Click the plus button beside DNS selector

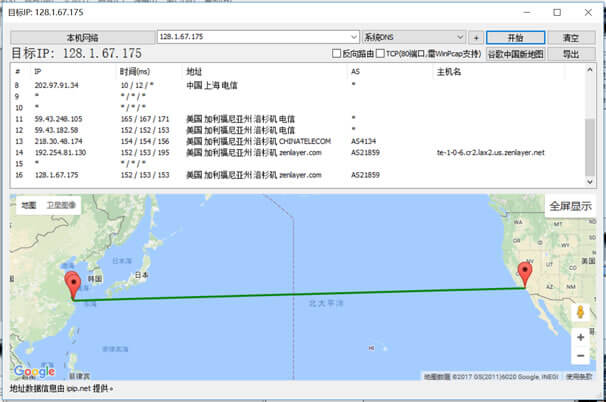(x=476, y=37)
